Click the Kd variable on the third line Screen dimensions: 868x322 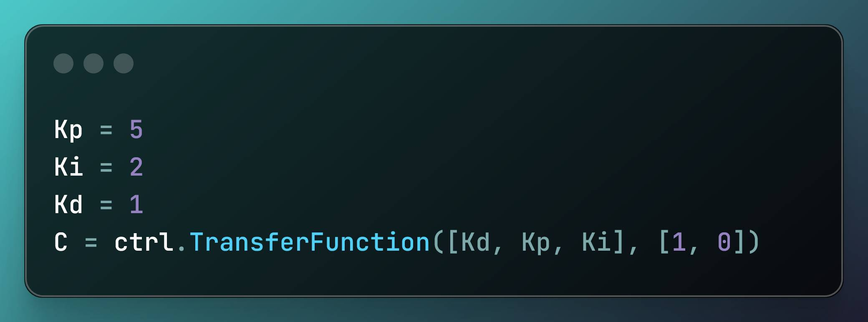[x=68, y=205]
